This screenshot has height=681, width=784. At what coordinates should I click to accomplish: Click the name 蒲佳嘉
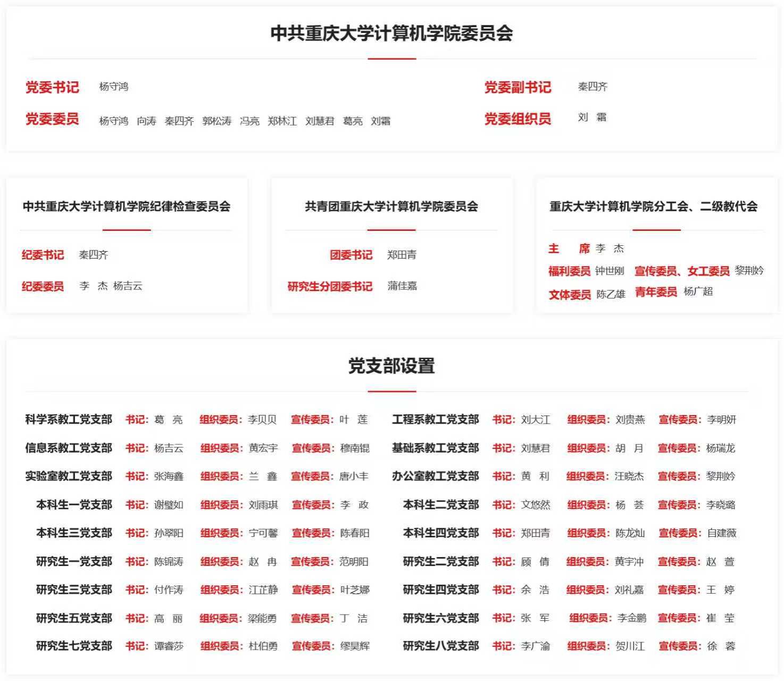[x=402, y=286]
